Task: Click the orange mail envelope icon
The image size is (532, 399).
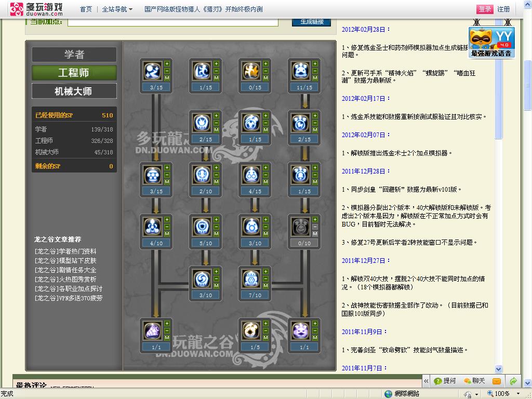Action: (x=496, y=381)
